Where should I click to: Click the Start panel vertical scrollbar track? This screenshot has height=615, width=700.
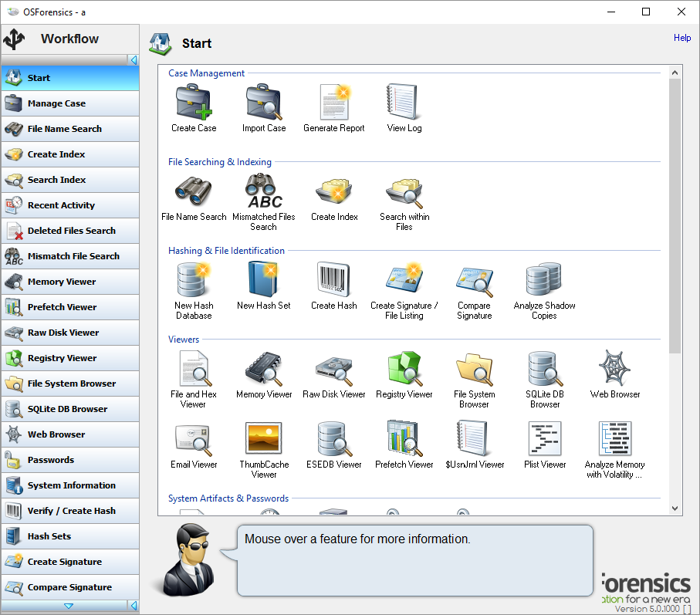click(675, 424)
